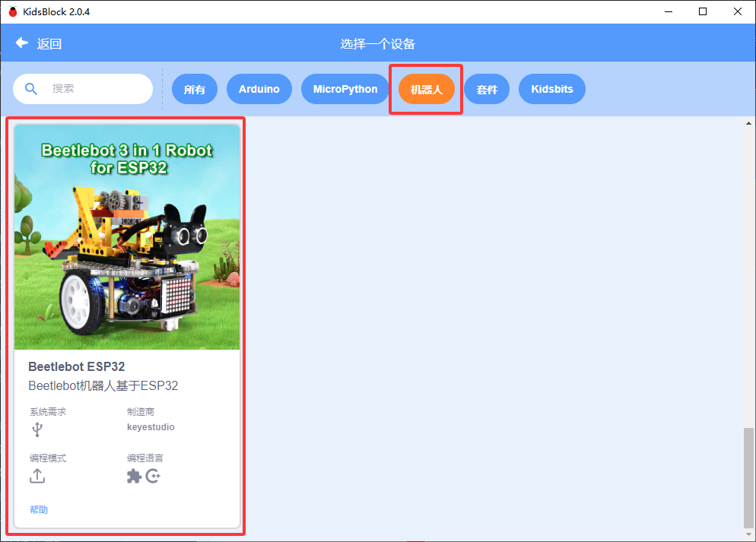
Task: Select the MicroPython filter tab
Action: 345,89
